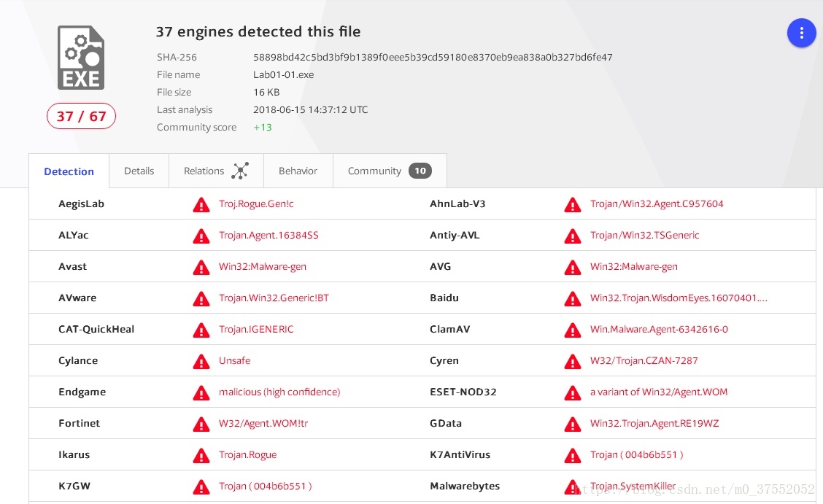Viewport: 823px width, 504px height.
Task: Click the warning icon beside ALYac
Action: (x=201, y=236)
